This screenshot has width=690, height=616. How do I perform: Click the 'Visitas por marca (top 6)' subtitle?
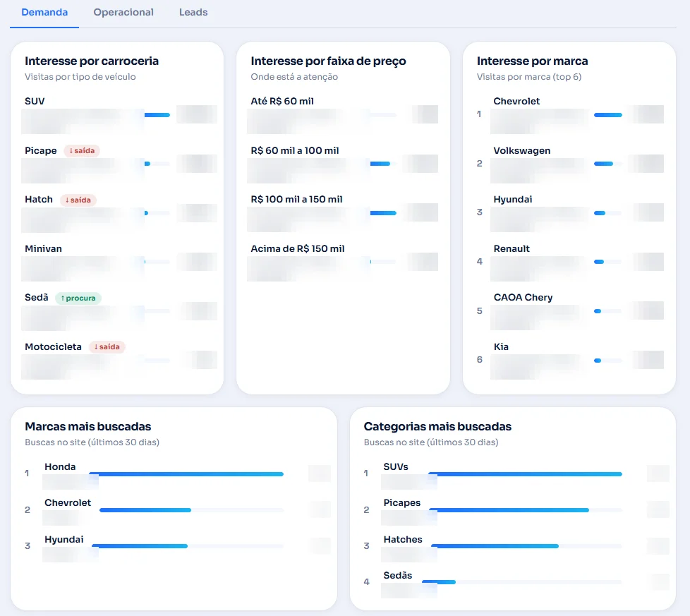pos(529,77)
